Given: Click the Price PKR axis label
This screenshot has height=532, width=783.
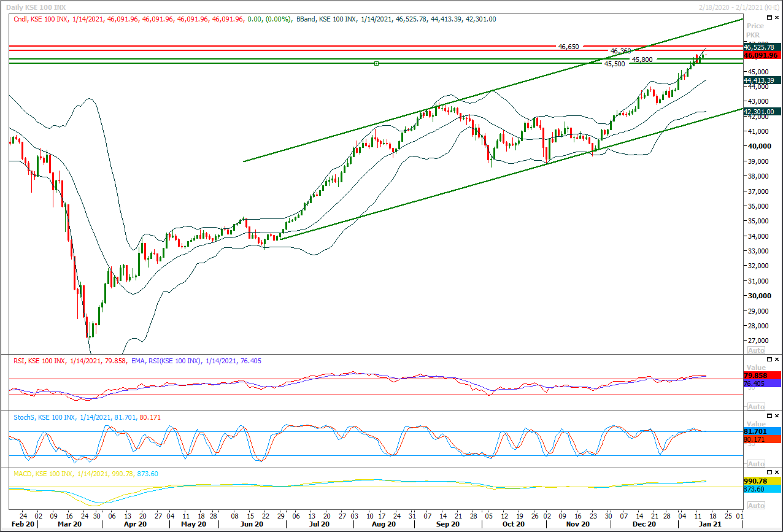Looking at the screenshot, I should point(755,30).
